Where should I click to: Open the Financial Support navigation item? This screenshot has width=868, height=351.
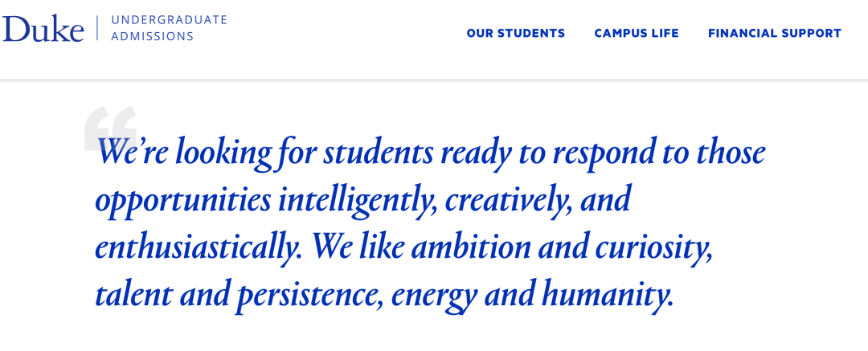(x=775, y=33)
